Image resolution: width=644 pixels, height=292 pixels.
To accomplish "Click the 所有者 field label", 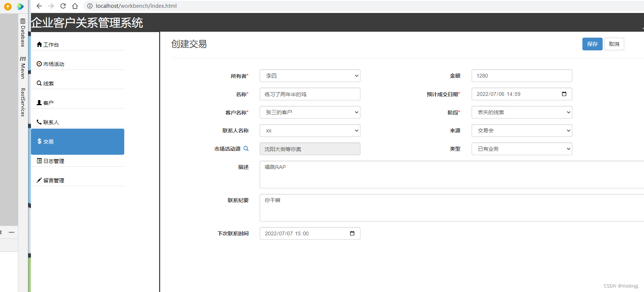I will pos(239,76).
